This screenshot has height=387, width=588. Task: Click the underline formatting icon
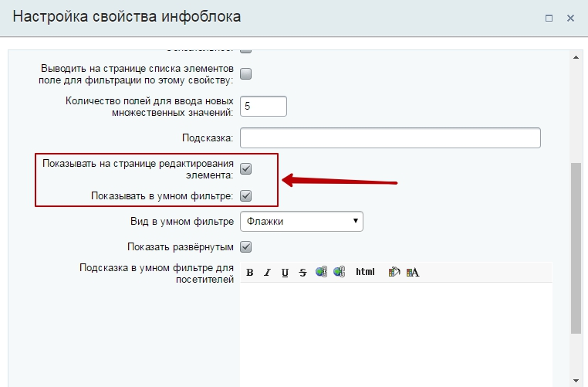click(x=285, y=272)
